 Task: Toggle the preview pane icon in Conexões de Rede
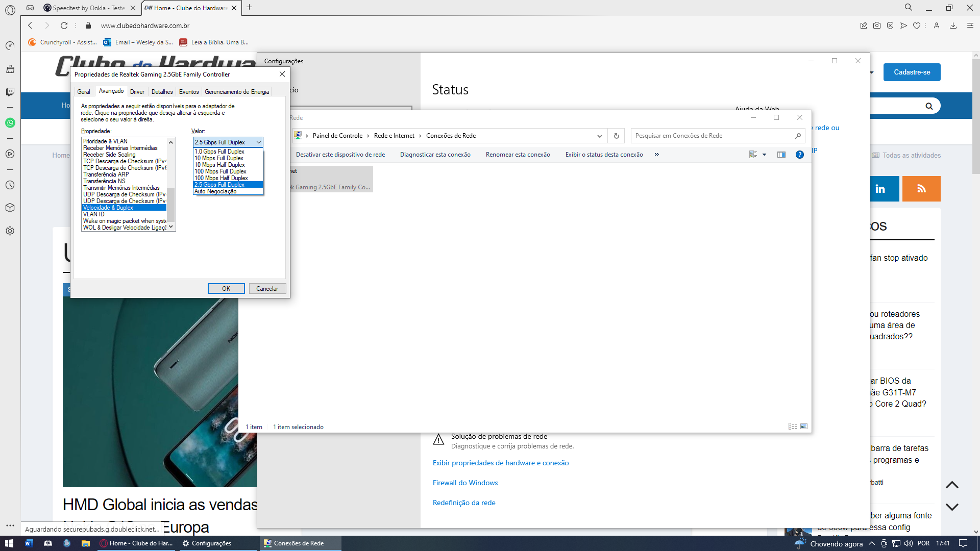(781, 155)
